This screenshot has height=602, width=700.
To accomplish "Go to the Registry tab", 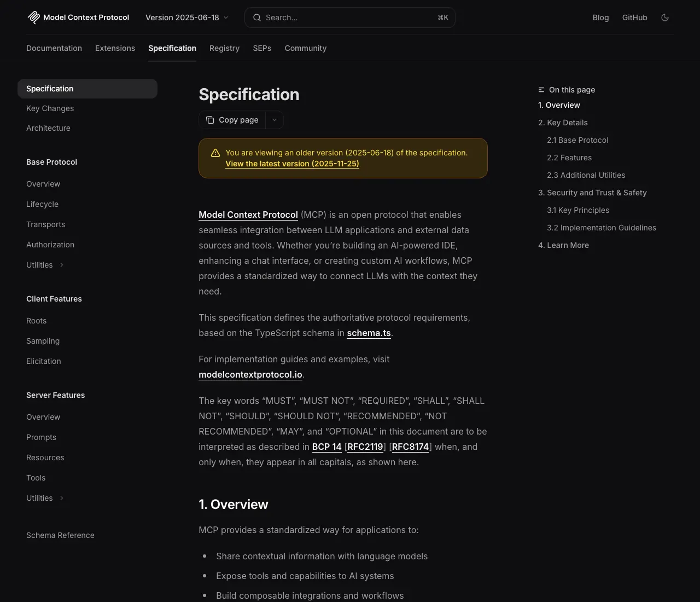I will click(224, 48).
